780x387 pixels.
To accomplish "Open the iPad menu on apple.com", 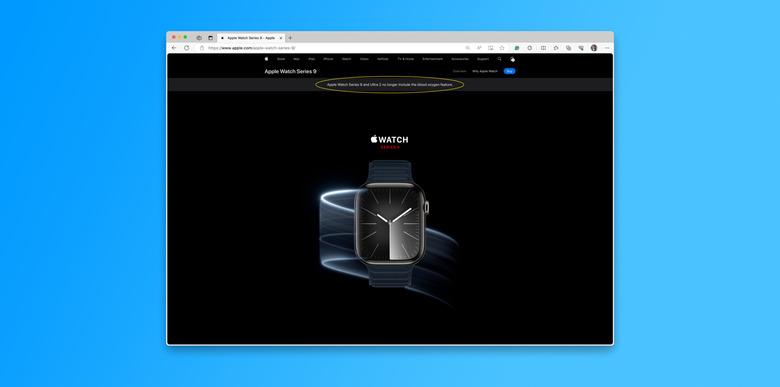I will [x=311, y=59].
